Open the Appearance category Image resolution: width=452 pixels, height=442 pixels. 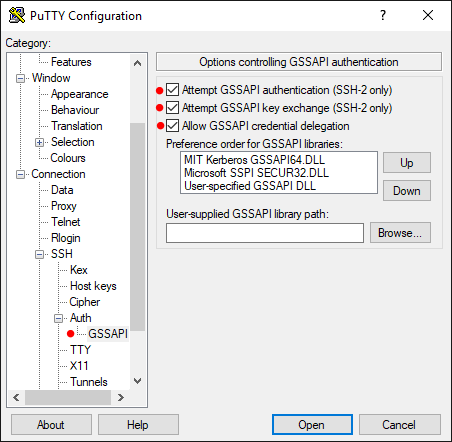[80, 94]
